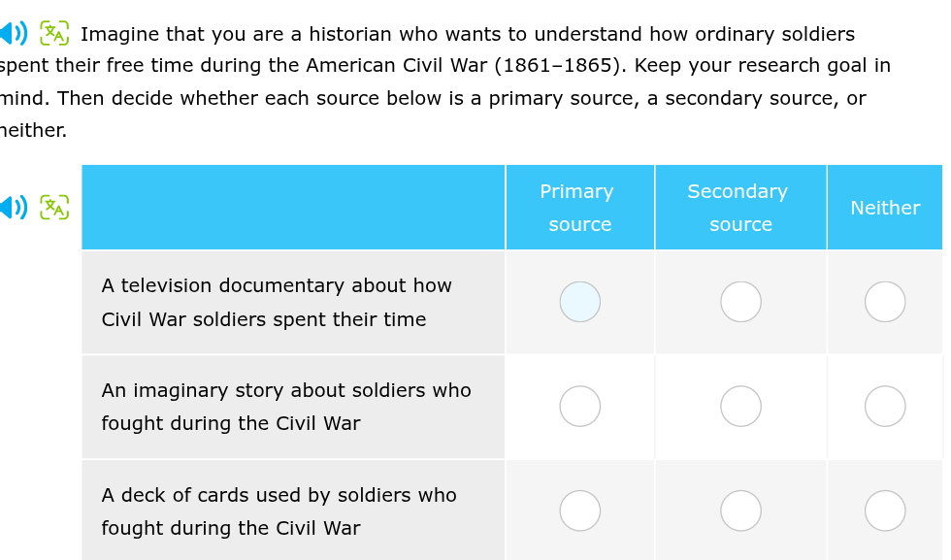
Task: Click the deck of cards row label
Action: click(279, 511)
